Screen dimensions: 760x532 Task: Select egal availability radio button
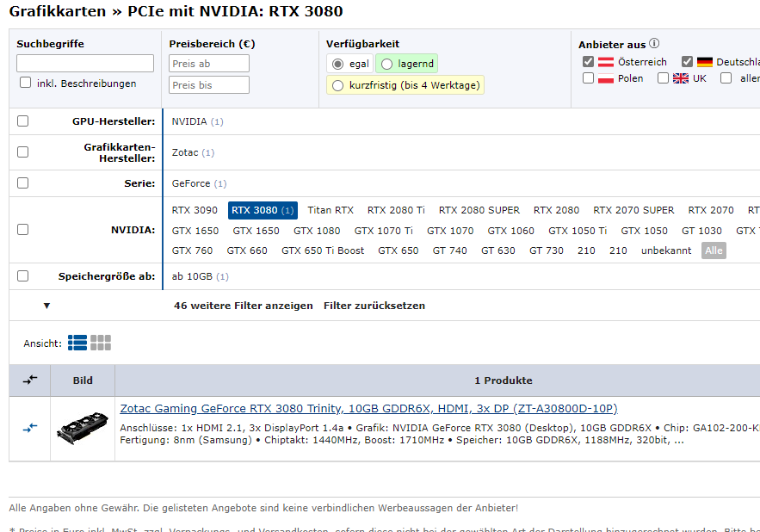click(338, 64)
